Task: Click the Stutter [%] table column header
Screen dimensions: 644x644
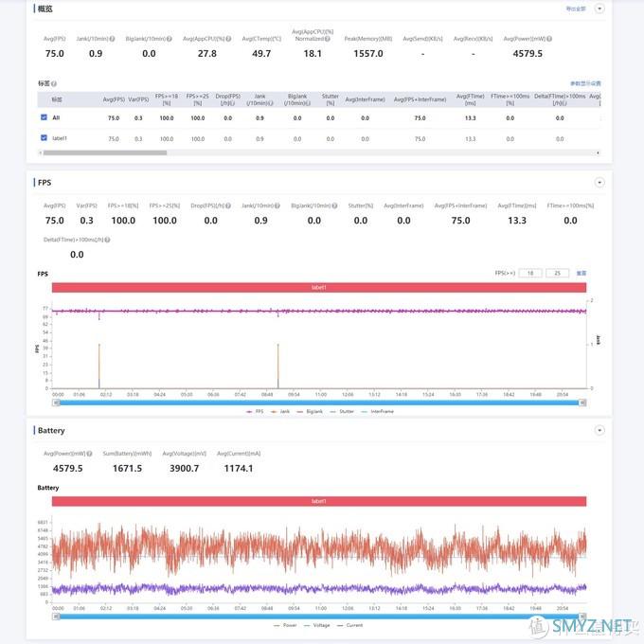Action: click(x=331, y=99)
